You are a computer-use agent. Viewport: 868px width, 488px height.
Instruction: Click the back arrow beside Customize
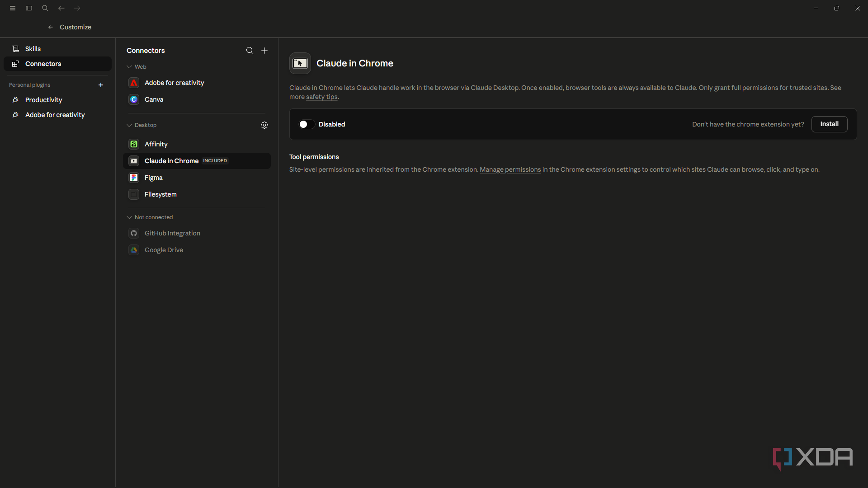coord(51,27)
